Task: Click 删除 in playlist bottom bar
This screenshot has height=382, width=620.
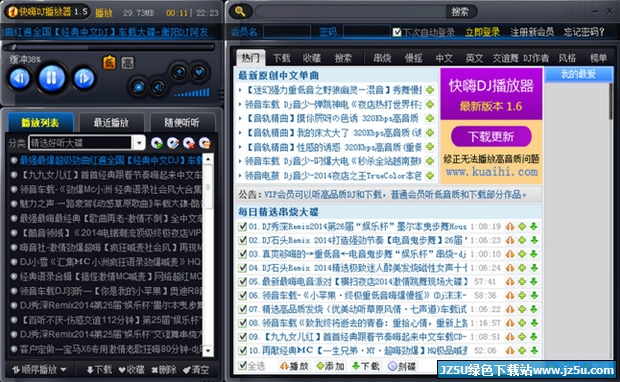Action: click(164, 370)
